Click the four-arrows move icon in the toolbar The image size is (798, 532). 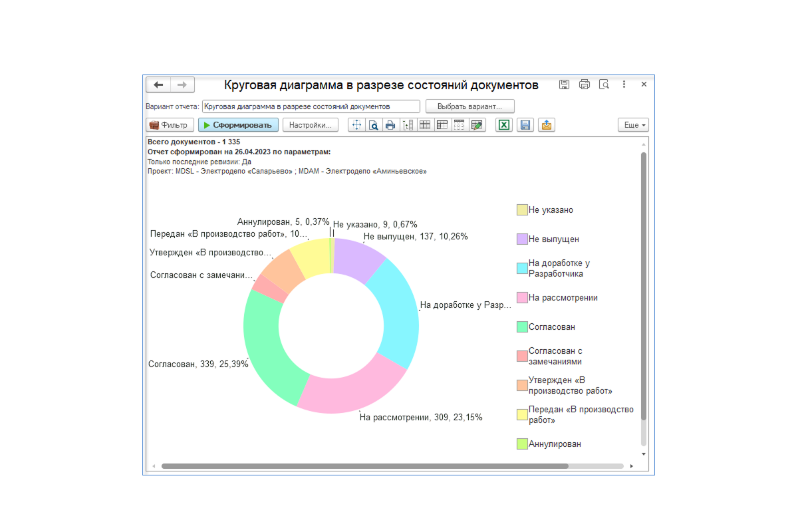pos(356,125)
